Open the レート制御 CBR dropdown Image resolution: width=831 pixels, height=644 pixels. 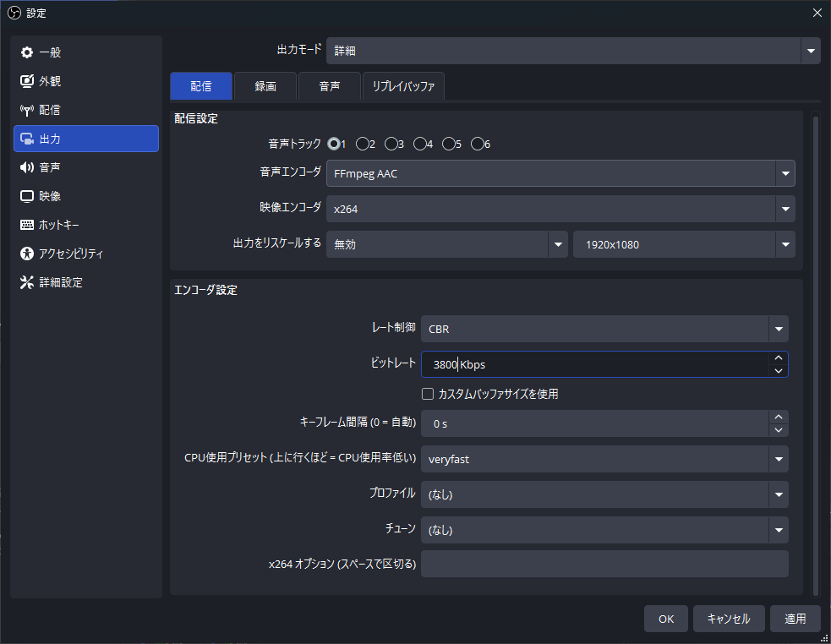(604, 329)
